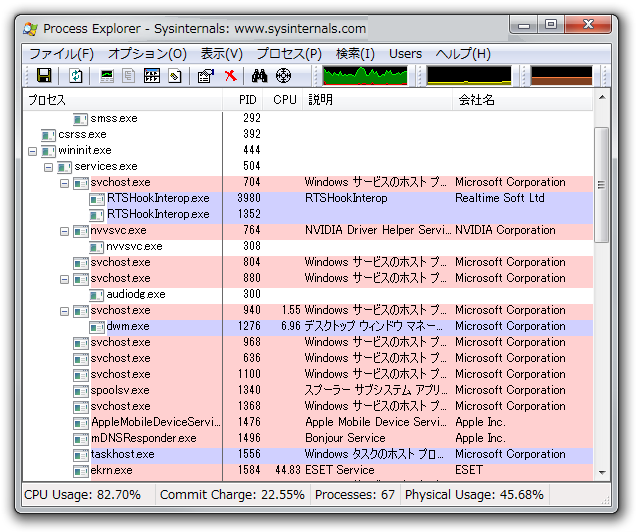
Task: Sort by the CPU column header
Action: (x=282, y=99)
